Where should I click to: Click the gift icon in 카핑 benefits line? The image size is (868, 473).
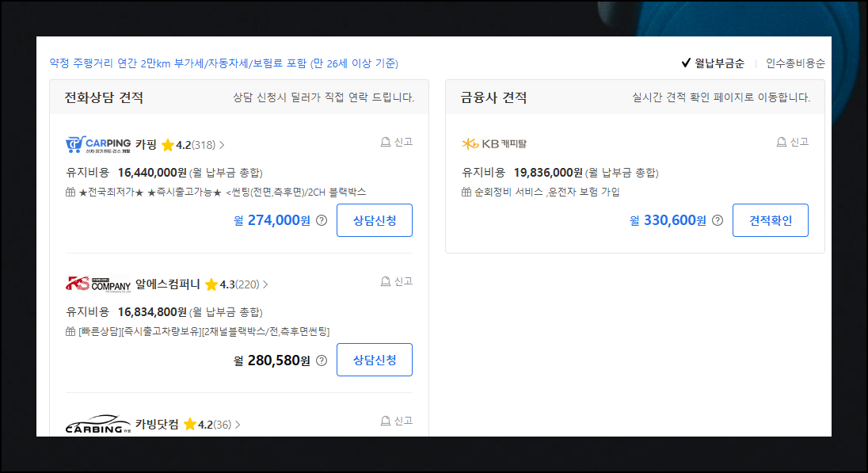click(70, 193)
